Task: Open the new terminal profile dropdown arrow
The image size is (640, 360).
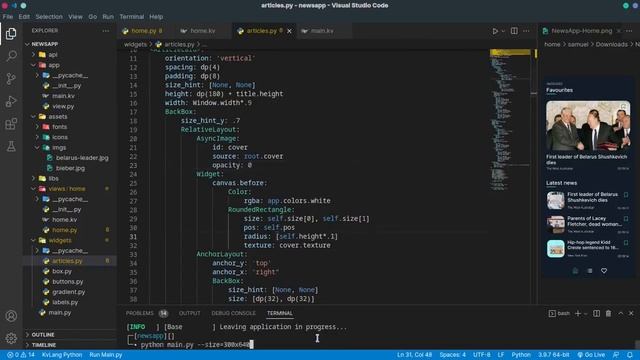Action: [x=586, y=313]
